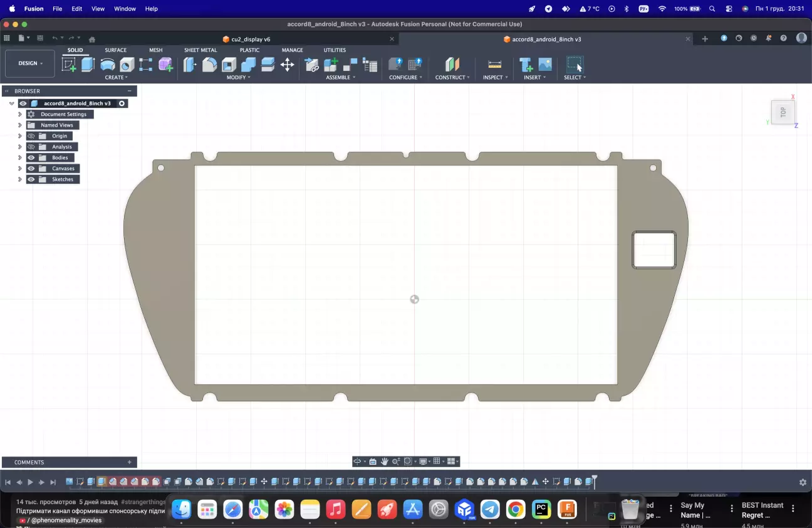Click the timeline play button
The width and height of the screenshot is (812, 528).
(x=30, y=482)
